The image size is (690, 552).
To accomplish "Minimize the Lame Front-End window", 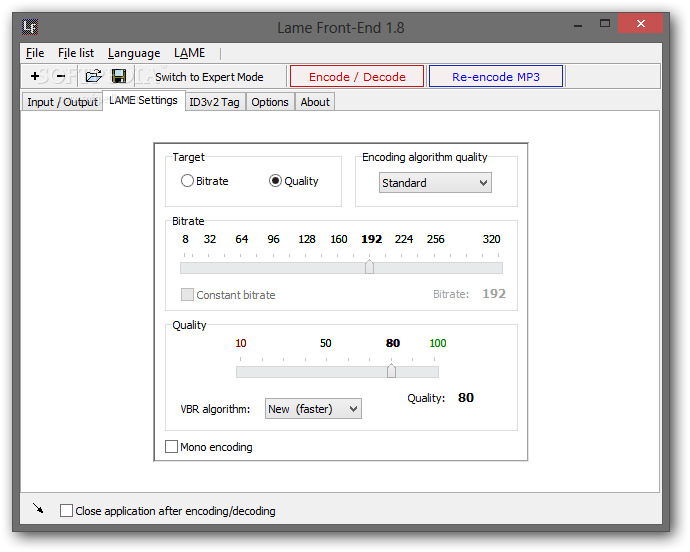I will 578,25.
